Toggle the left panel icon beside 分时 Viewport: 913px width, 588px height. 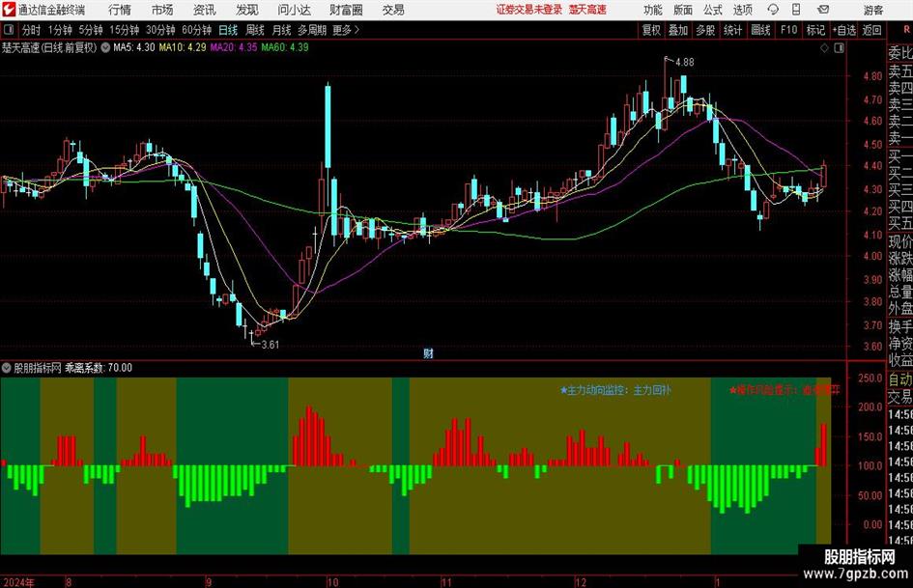click(8, 30)
